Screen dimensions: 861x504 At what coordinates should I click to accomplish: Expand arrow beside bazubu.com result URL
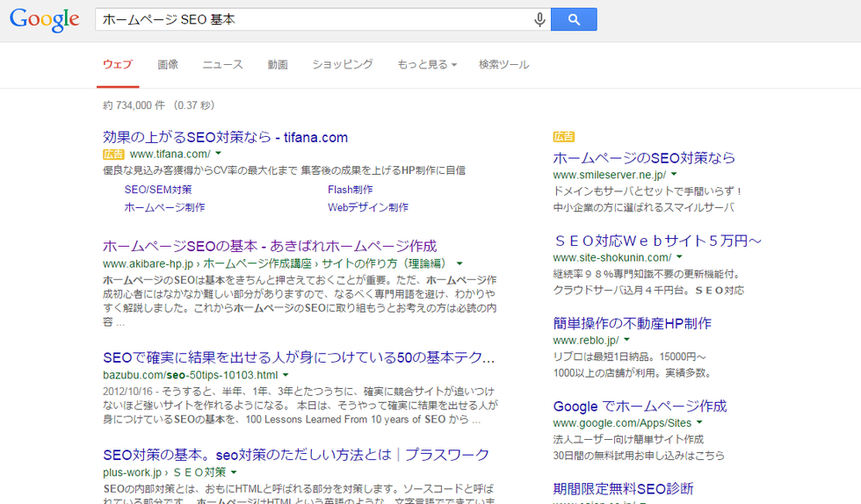point(286,375)
